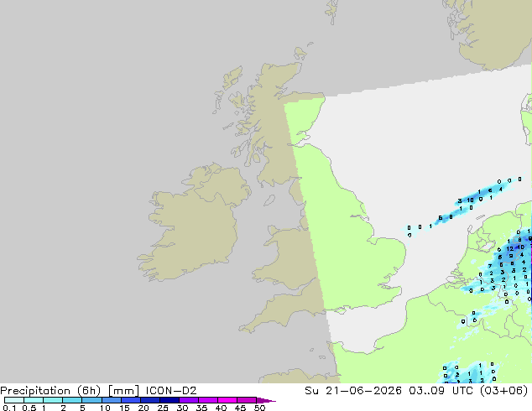Click the date '21-06-2026'
Viewport: 532px width, 411px height.
[363, 391]
